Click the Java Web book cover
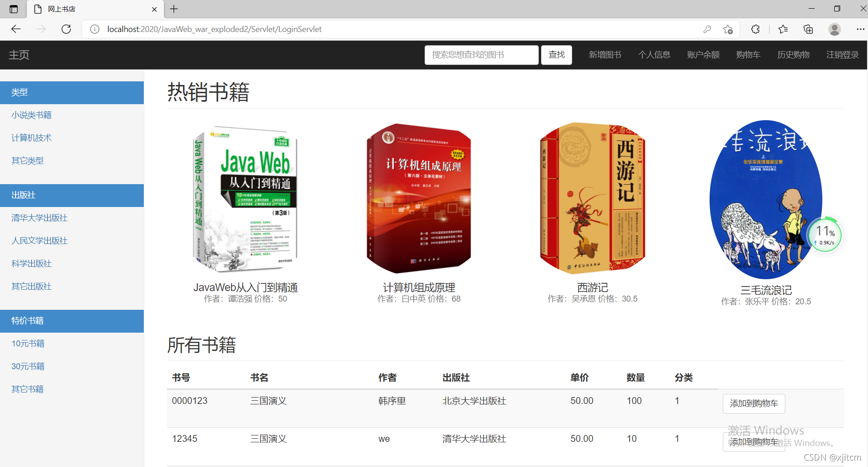The height and width of the screenshot is (467, 868). coord(246,199)
